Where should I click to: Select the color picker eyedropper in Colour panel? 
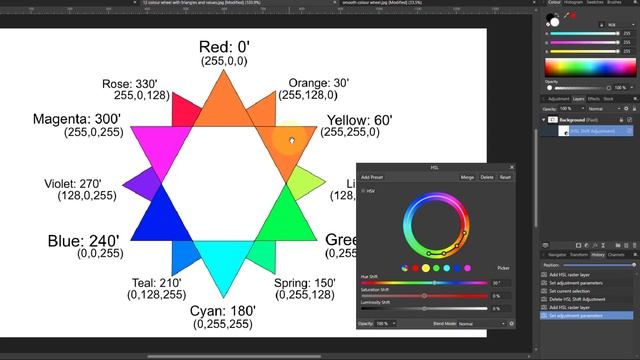click(566, 16)
